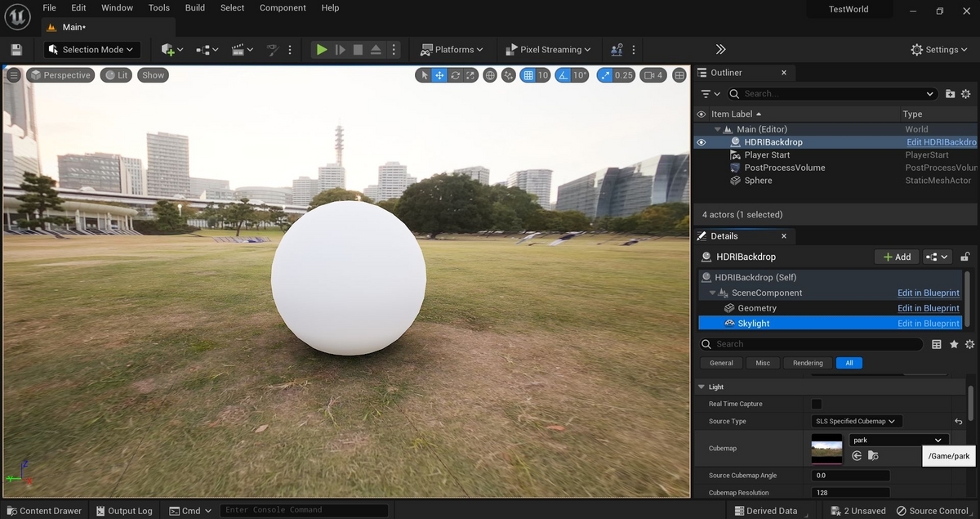Select the viewport select-objects arrow tool
The height and width of the screenshot is (519, 980).
[423, 75]
